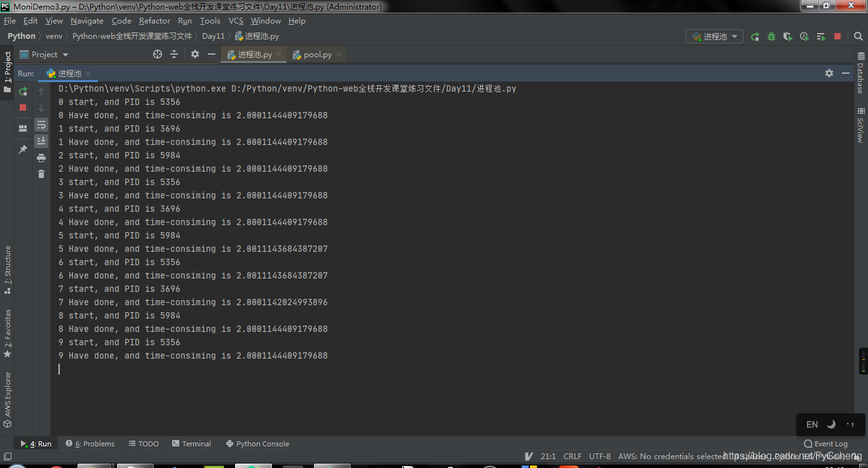The image size is (868, 468).
Task: Click the Day11 breadcrumb
Action: pyautogui.click(x=214, y=36)
